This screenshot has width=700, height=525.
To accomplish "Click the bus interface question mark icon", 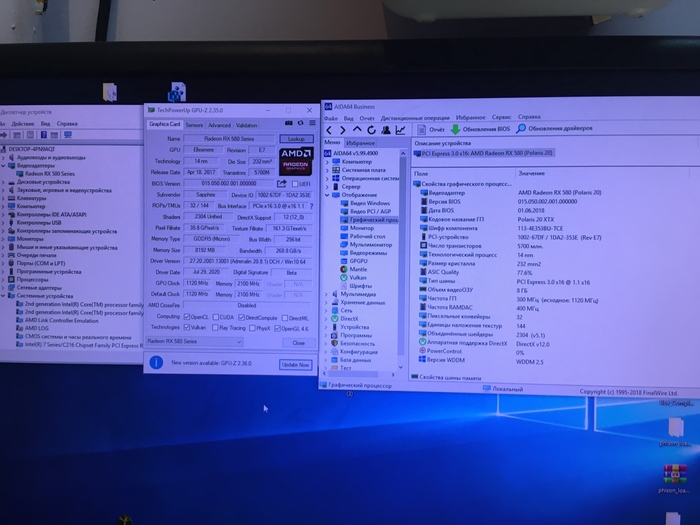I will coord(309,204).
